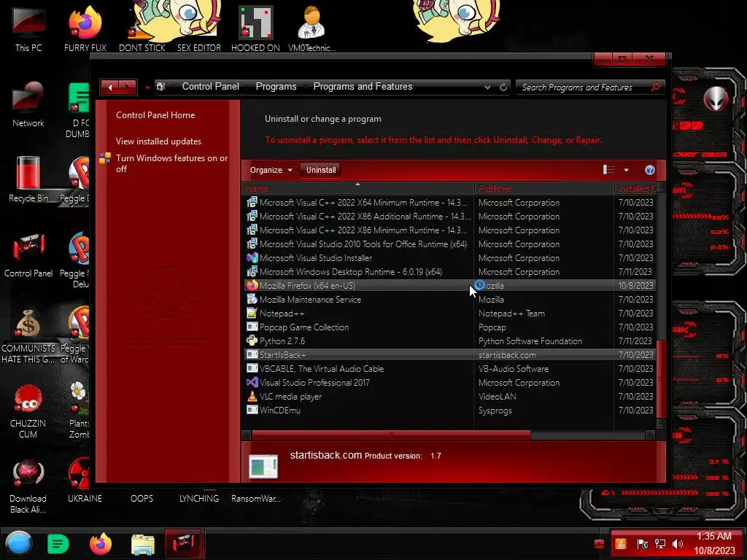Select Visual C++ 2022 X86 Additional Runtime entry
This screenshot has height=560, width=747.
click(x=449, y=216)
